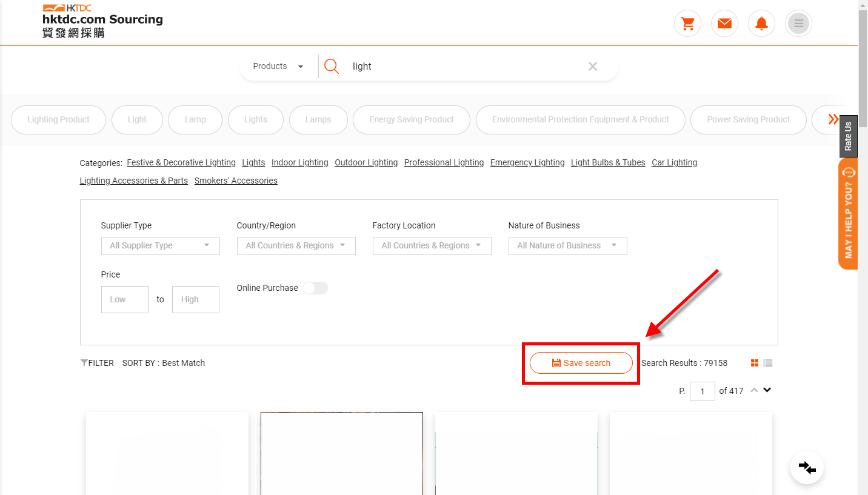Click the Save search button
Screen dimensions: 868x495
point(581,363)
